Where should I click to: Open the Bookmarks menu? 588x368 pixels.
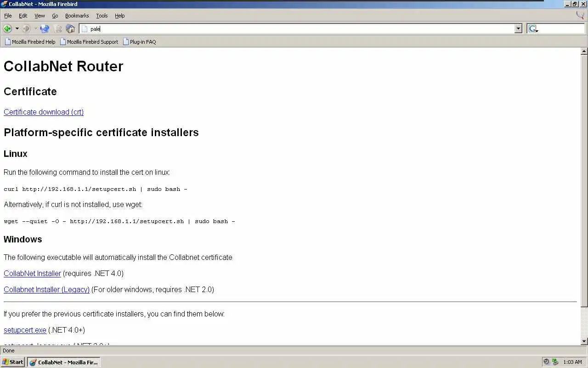pos(77,16)
